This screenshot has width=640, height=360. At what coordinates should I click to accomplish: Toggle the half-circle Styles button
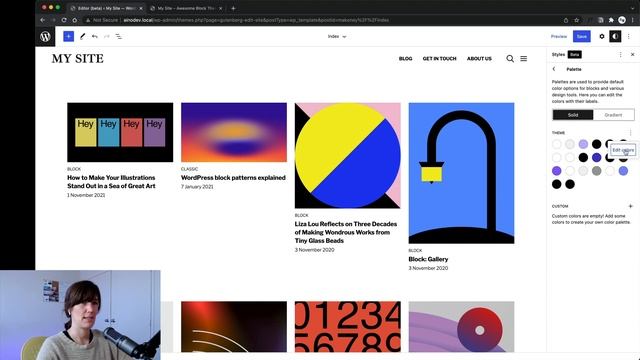pyautogui.click(x=615, y=36)
